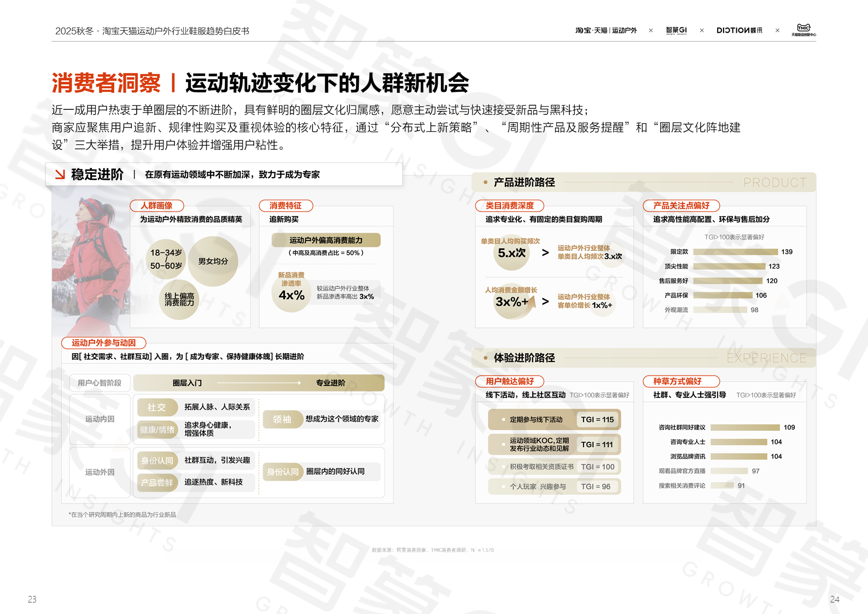
Task: Open the 产品进阶路径 section header
Action: pos(524,183)
